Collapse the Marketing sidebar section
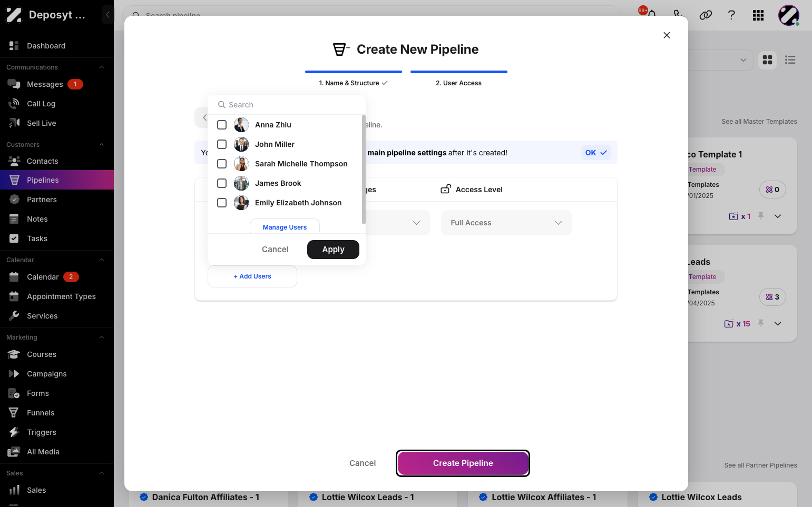The image size is (812, 507). [102, 337]
